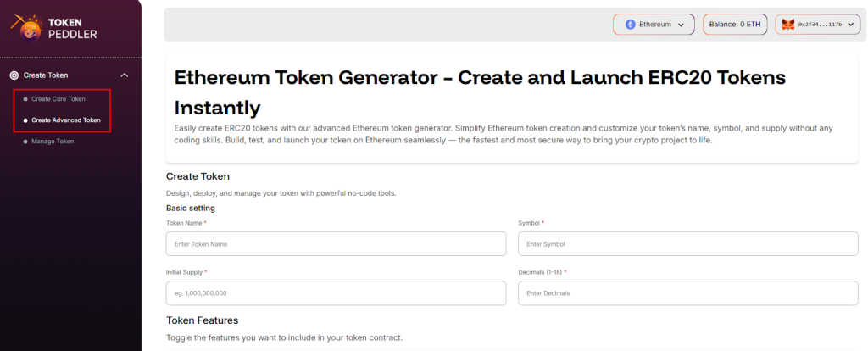
Task: Select the Initial Supply input box
Action: pos(336,293)
